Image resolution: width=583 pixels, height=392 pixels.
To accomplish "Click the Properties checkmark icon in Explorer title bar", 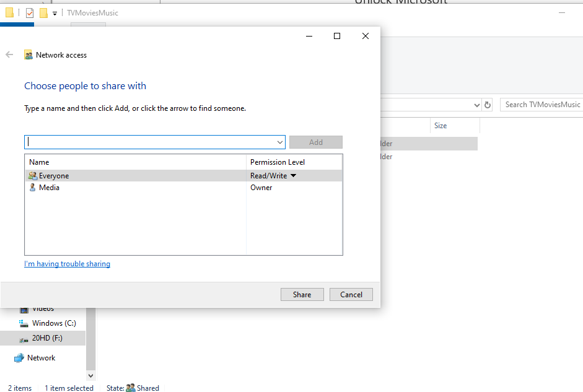I will click(30, 13).
